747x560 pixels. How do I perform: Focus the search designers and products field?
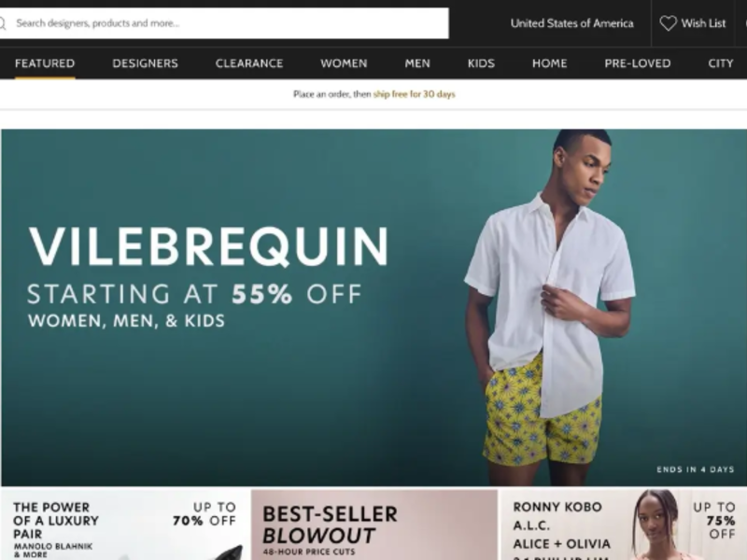coord(224,23)
